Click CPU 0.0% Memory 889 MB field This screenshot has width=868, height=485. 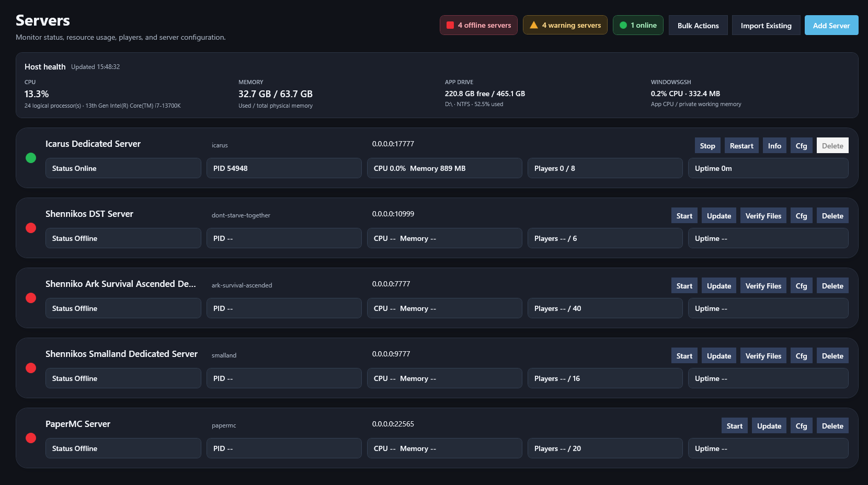(x=444, y=168)
